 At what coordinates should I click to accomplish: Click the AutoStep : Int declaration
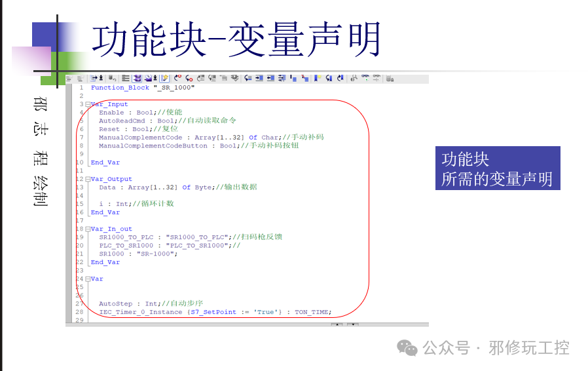tap(151, 303)
